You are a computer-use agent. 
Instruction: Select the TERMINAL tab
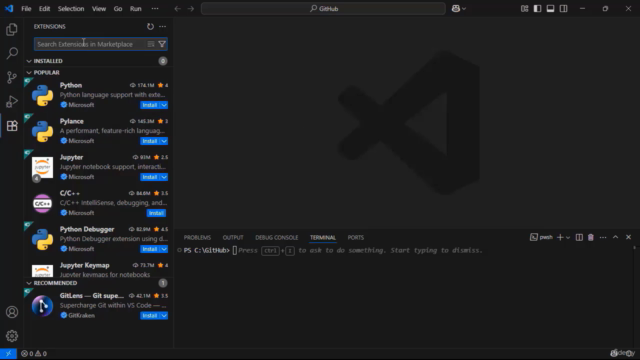[x=323, y=238]
